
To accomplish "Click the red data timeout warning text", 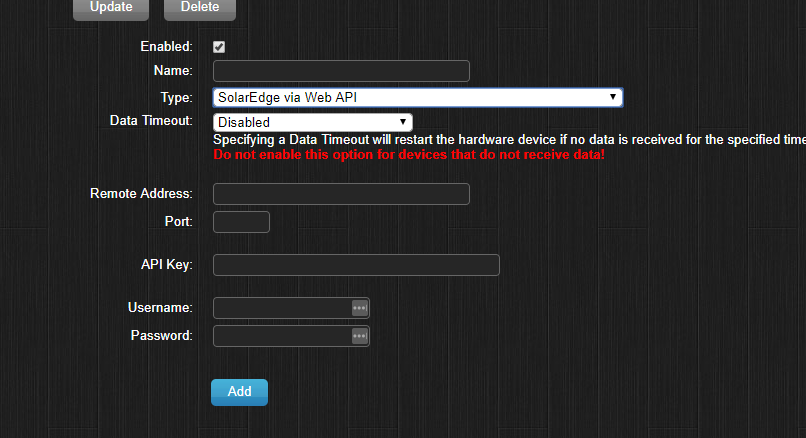I will pos(409,155).
